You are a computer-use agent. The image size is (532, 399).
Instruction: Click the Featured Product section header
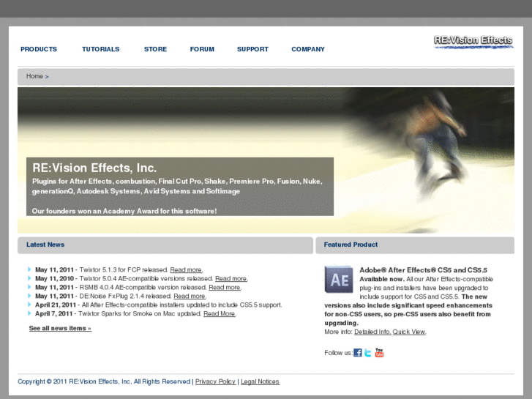point(415,245)
